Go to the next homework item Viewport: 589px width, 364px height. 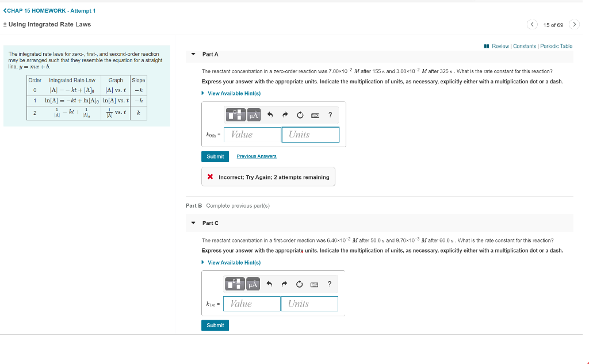tap(574, 25)
